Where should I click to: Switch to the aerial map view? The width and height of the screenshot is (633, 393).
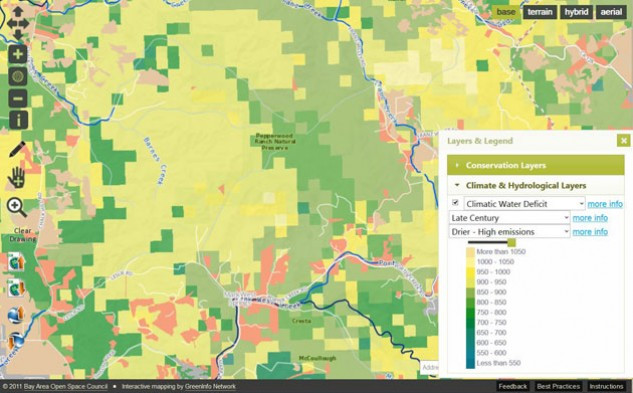point(611,12)
